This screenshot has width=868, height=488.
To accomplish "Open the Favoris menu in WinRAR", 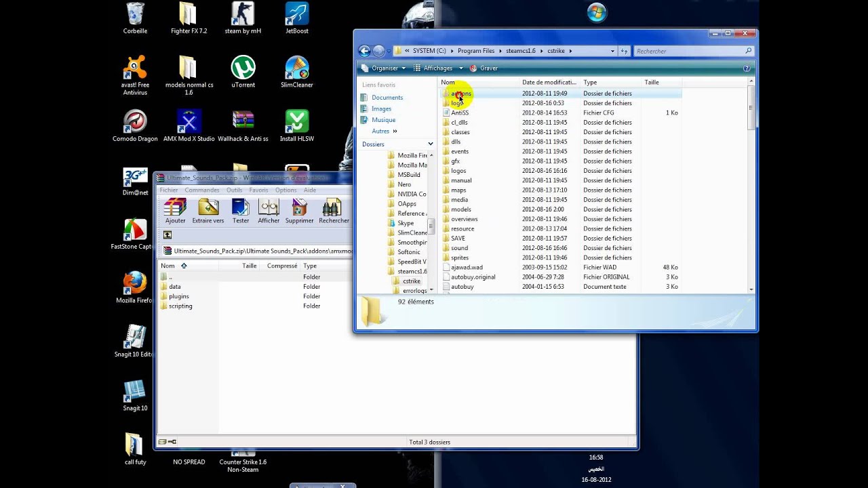I will 258,190.
